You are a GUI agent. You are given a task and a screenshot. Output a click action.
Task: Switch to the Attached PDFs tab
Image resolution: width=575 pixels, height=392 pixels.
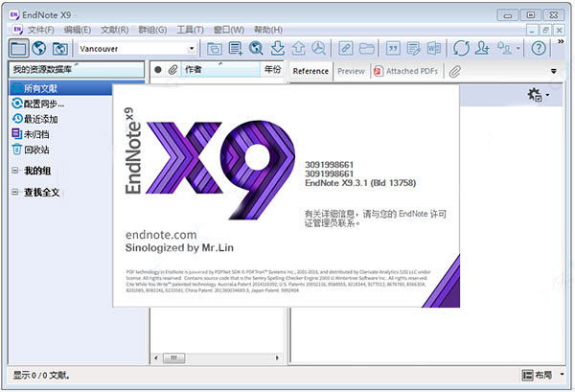click(x=407, y=71)
